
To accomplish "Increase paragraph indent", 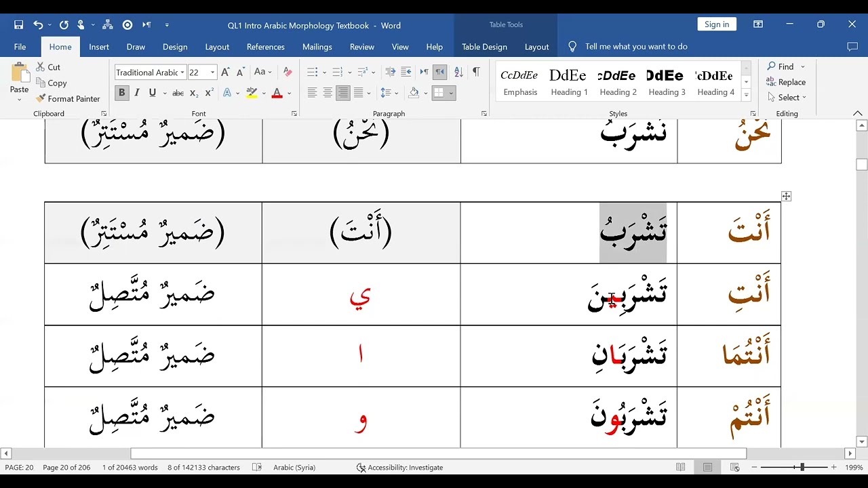I will click(x=406, y=72).
